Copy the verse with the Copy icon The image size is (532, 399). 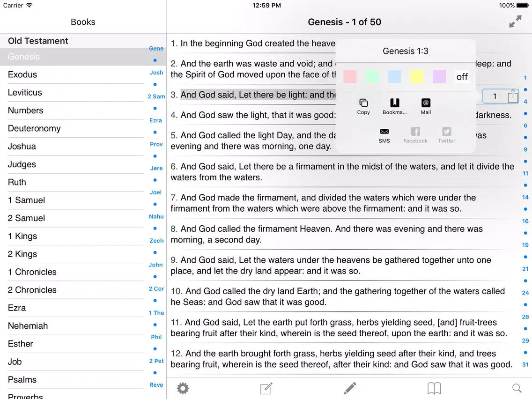(363, 106)
